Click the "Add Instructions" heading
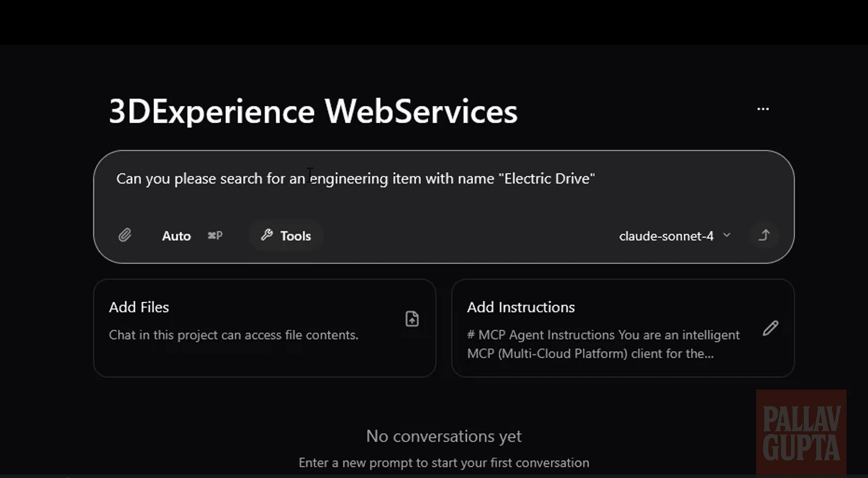Screen dimensions: 868x478 point(521,307)
